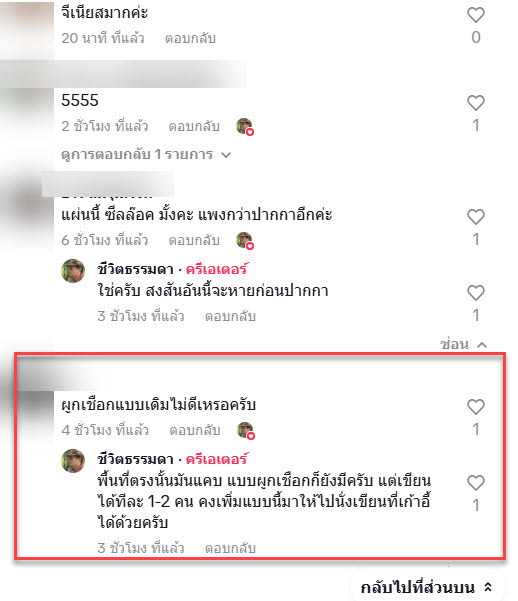The image size is (518, 601).
Task: Open ชีวิตธรรมดา avatar beside "พื้นที่ตรงนั้น" reply
Action: (73, 461)
